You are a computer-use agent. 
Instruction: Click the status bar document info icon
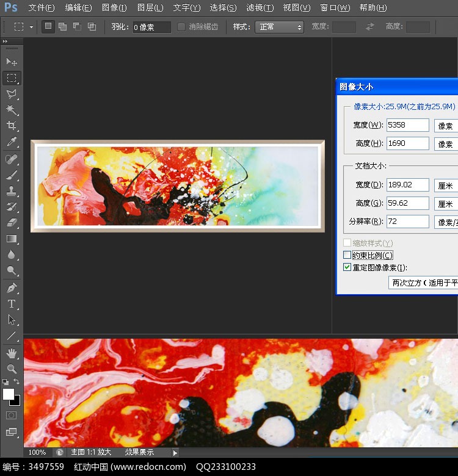tap(60, 453)
